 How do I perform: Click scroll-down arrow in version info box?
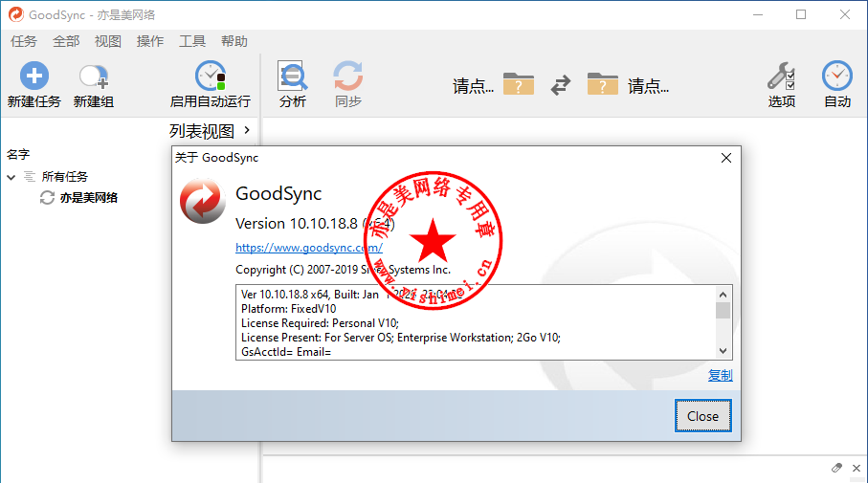click(723, 351)
